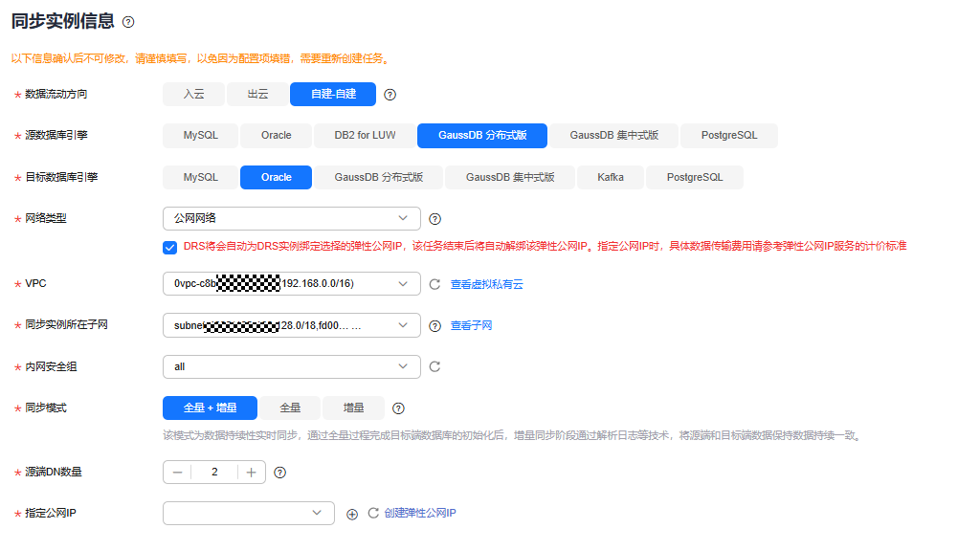Switch source database engine to MySQL
980x551 pixels.
coord(199,135)
